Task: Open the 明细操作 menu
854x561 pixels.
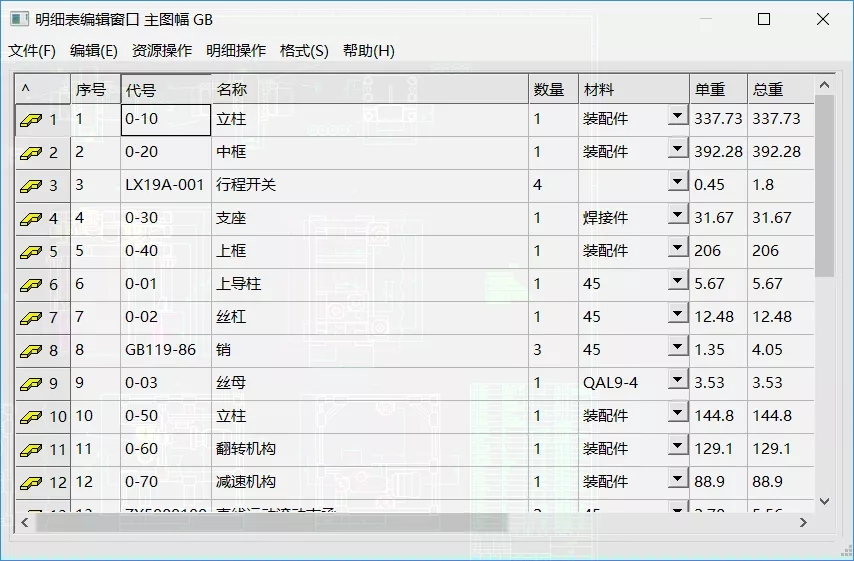Action: [236, 51]
